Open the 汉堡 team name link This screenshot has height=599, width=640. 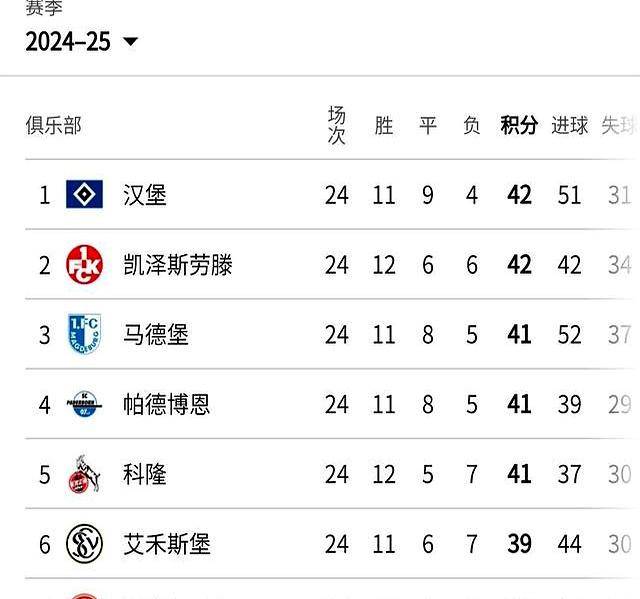point(145,194)
